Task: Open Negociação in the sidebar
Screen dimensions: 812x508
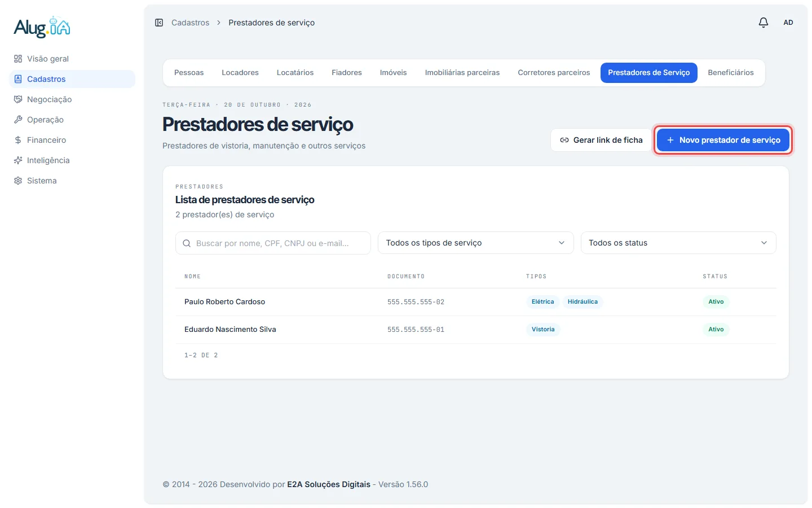Action: [72, 99]
